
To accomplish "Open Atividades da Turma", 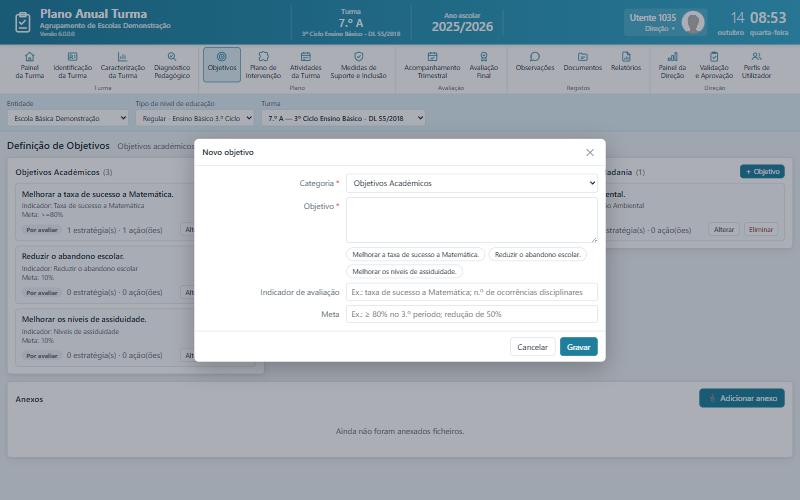I will [x=306, y=65].
